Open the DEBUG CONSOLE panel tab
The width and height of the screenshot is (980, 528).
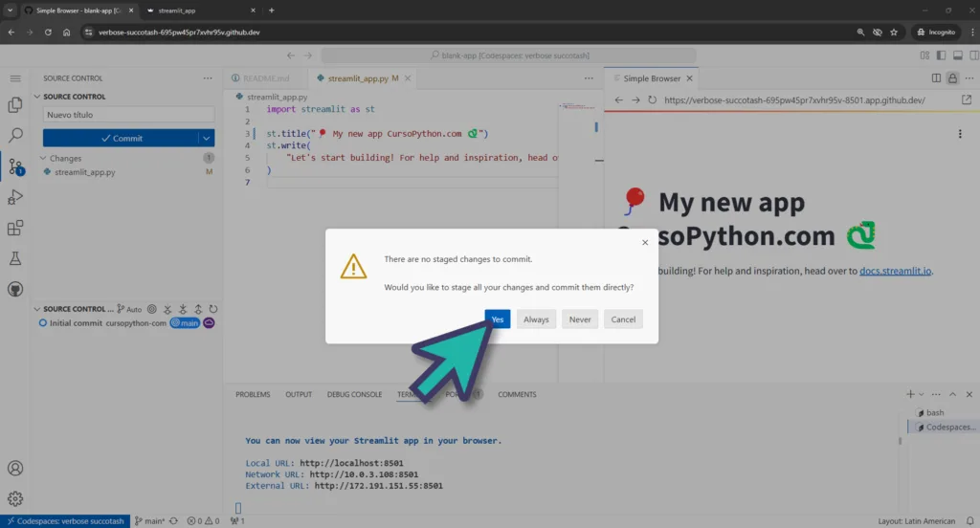[x=354, y=394]
